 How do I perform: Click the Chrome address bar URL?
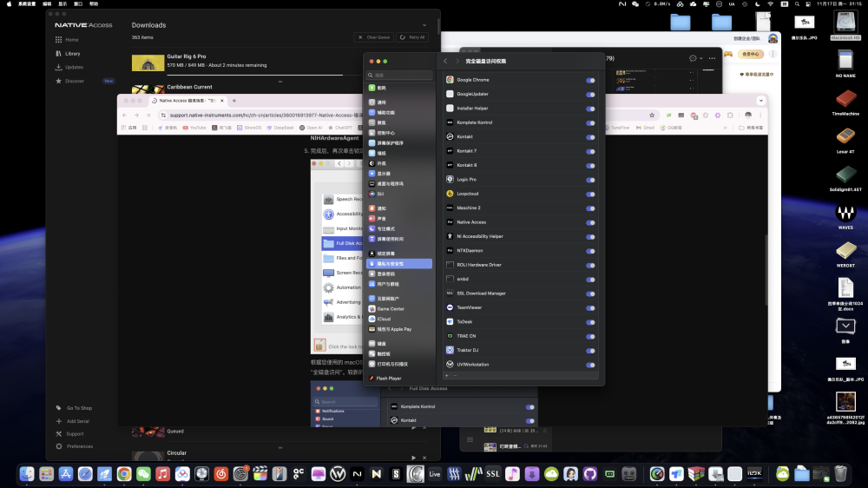265,115
